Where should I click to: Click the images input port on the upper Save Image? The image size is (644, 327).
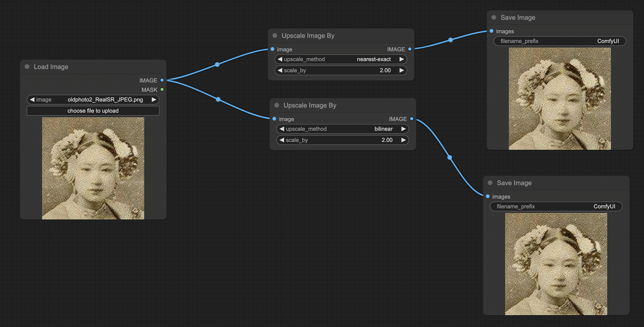coord(492,31)
